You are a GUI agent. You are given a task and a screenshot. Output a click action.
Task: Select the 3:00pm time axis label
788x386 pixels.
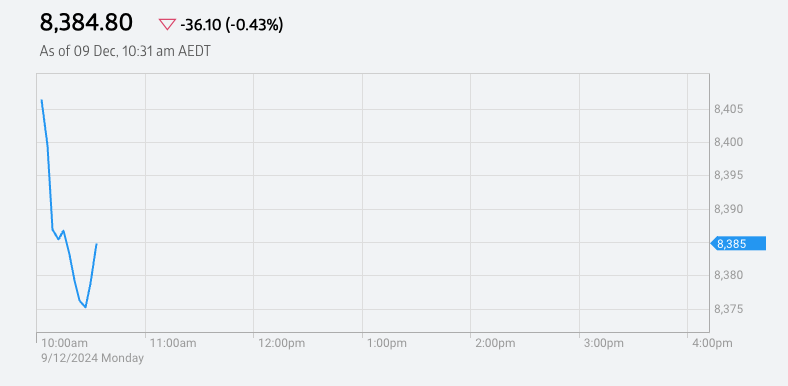tap(604, 343)
